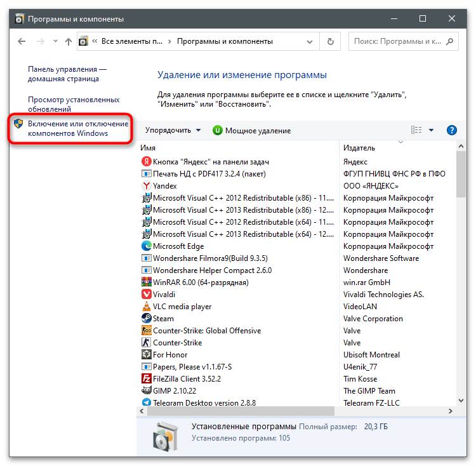Screen dimensions: 476x466
Task: Click the vertical scrollbar thumb
Action: (461, 174)
